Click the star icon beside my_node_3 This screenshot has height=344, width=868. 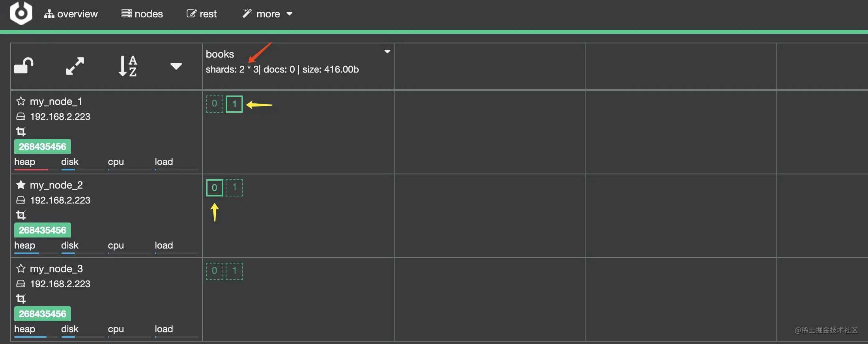(21, 269)
